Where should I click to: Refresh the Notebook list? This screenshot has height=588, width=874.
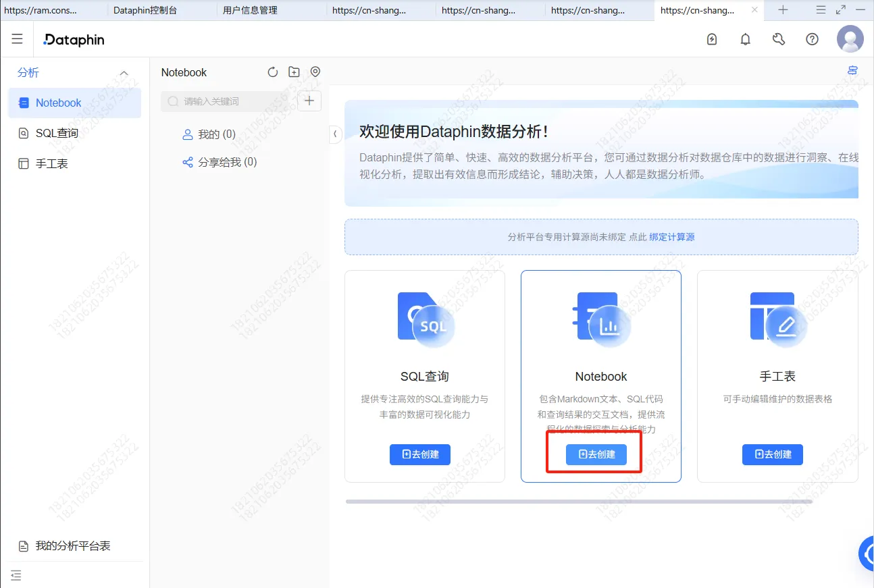[x=273, y=72]
